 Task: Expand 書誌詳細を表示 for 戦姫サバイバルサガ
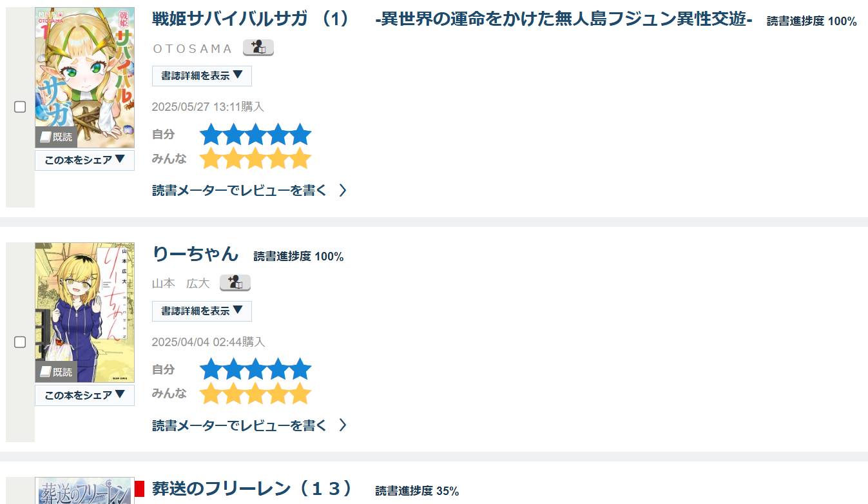(202, 76)
